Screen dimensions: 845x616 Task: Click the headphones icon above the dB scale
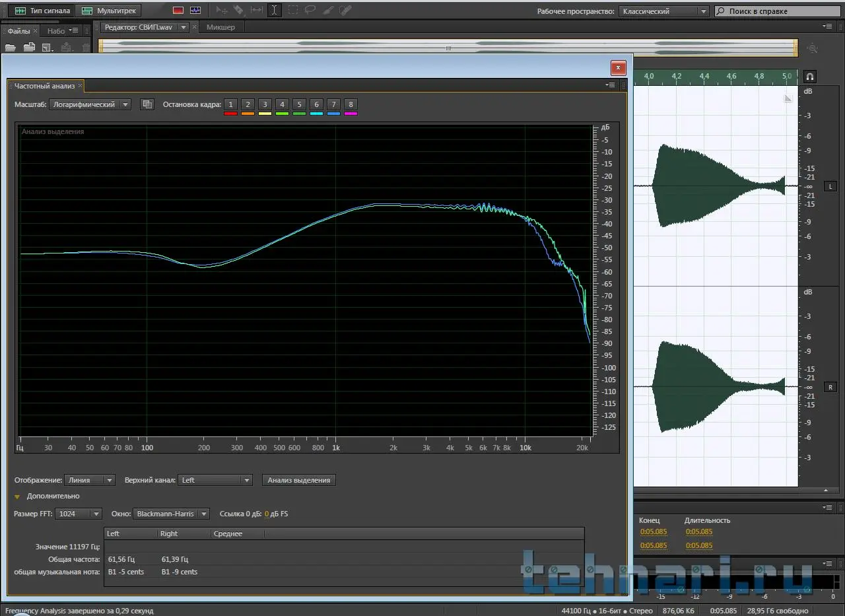[810, 76]
